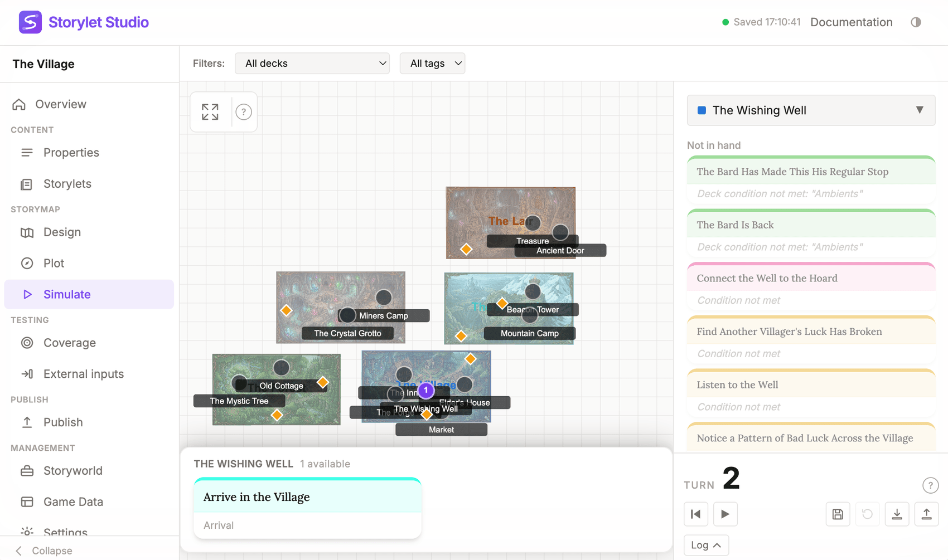Image resolution: width=948 pixels, height=560 pixels.
Task: Select the Simulate page
Action: pyautogui.click(x=89, y=294)
